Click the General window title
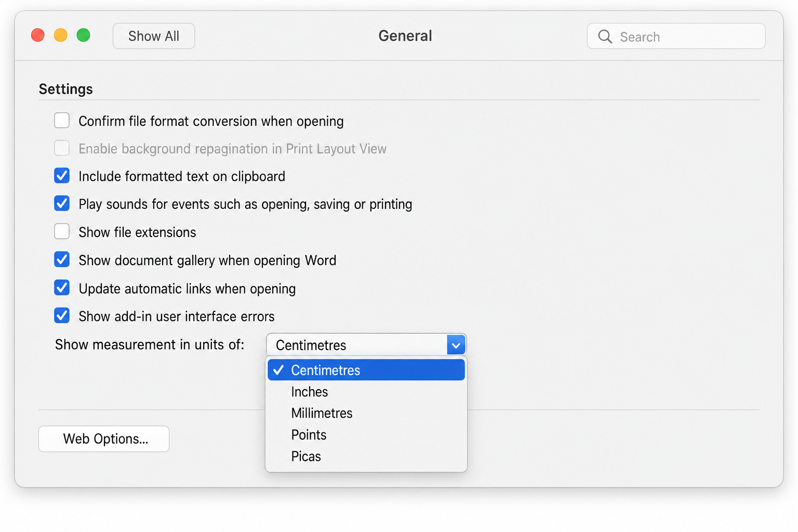This screenshot has height=532, width=798. (x=405, y=36)
